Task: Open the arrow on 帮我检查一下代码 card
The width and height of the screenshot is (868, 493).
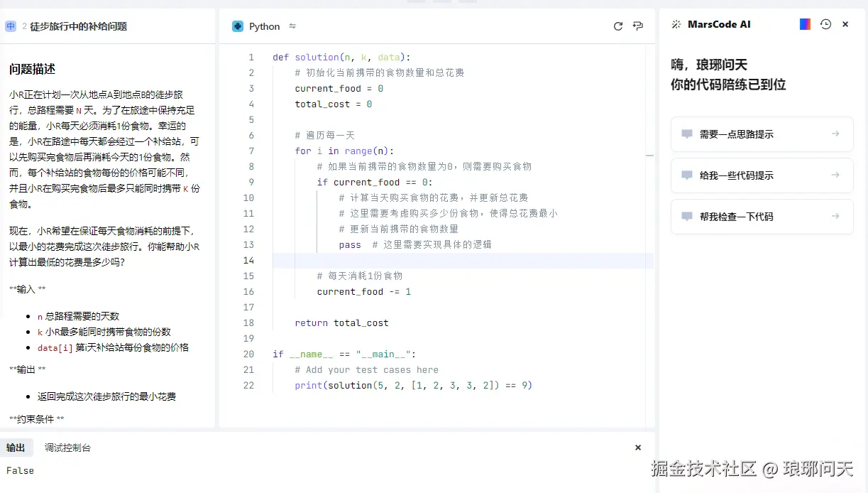Action: click(x=835, y=215)
